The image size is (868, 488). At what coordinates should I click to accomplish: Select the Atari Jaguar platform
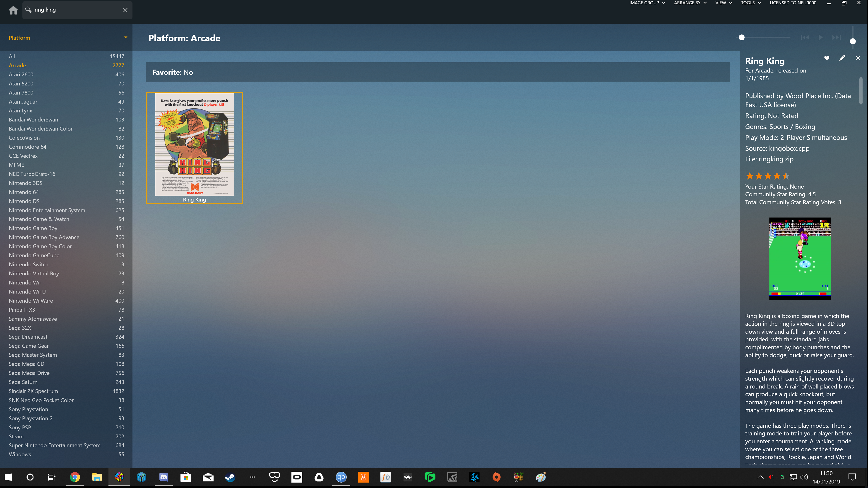point(66,102)
